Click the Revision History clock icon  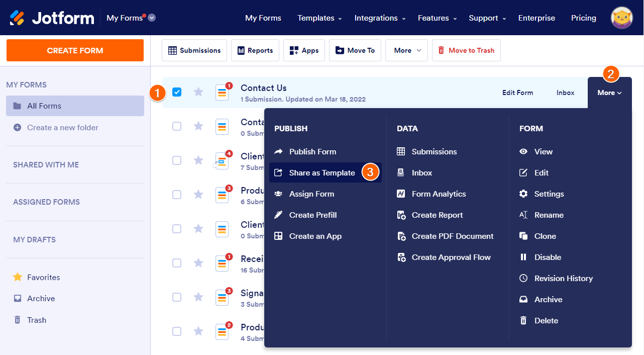point(523,278)
